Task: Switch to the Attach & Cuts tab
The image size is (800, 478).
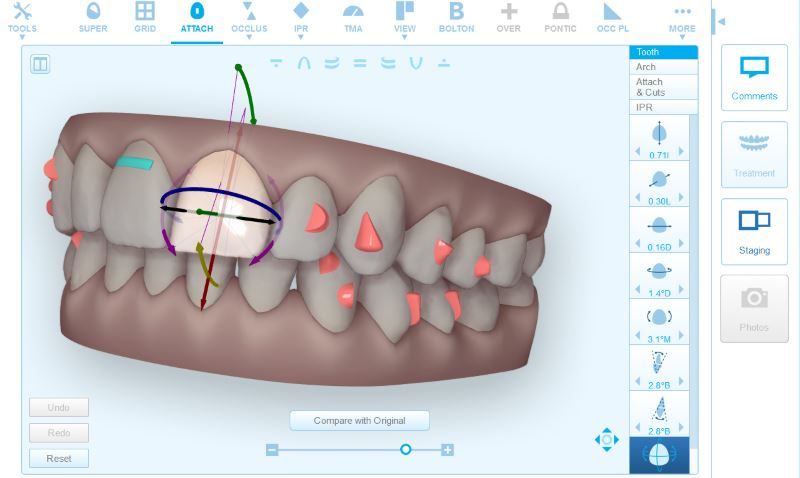Action: [x=663, y=87]
